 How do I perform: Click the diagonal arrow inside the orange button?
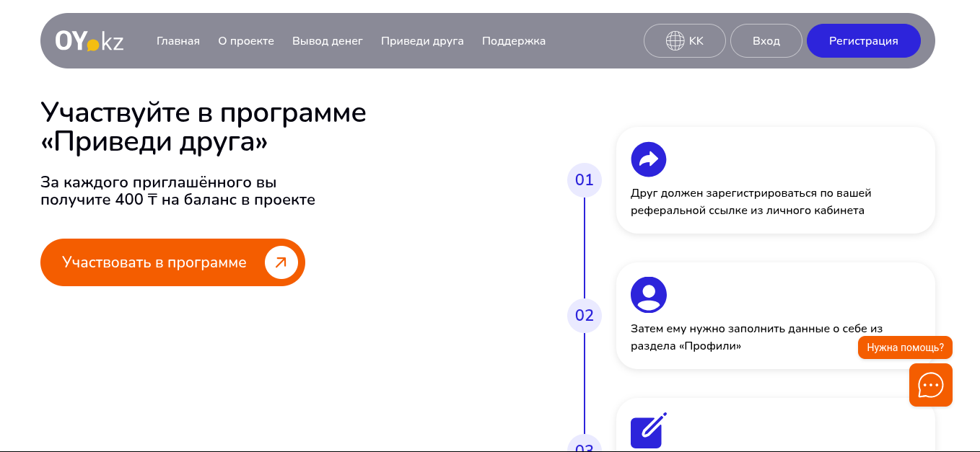tap(281, 262)
